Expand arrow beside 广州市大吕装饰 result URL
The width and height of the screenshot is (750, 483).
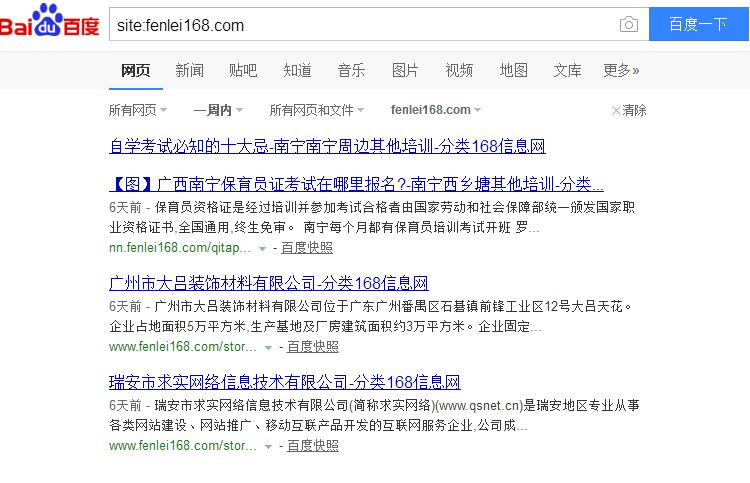pyautogui.click(x=268, y=348)
